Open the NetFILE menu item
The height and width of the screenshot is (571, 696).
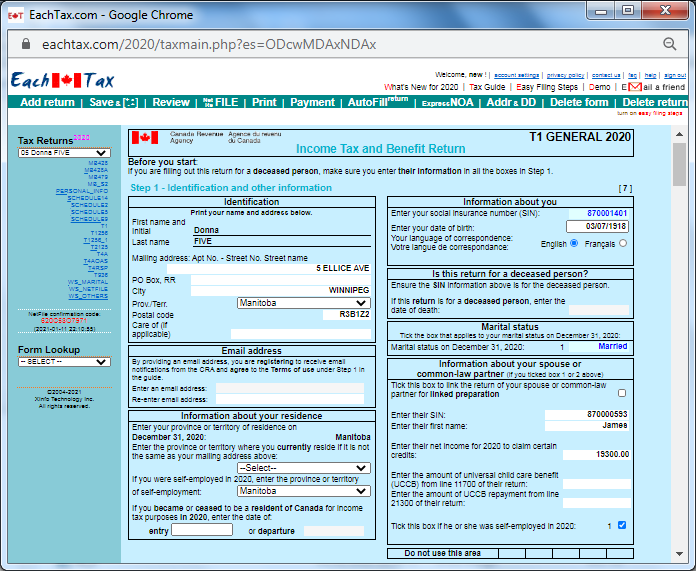[220, 102]
